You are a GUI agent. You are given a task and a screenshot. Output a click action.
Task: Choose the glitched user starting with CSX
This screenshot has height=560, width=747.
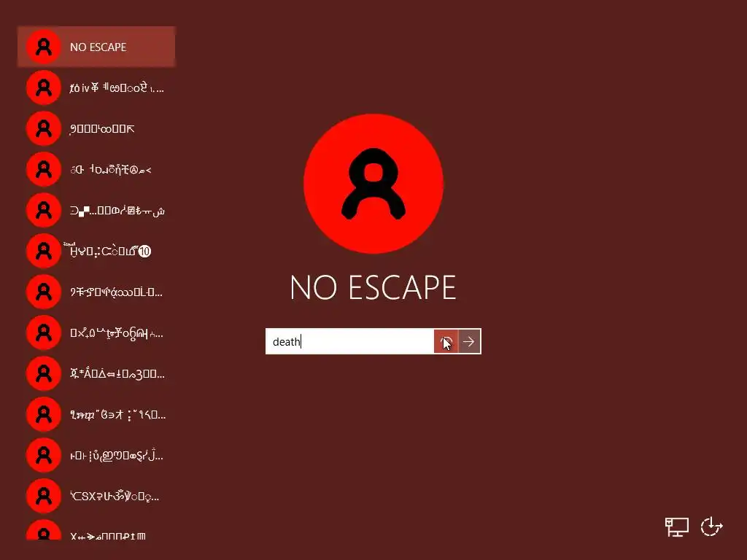click(x=96, y=496)
